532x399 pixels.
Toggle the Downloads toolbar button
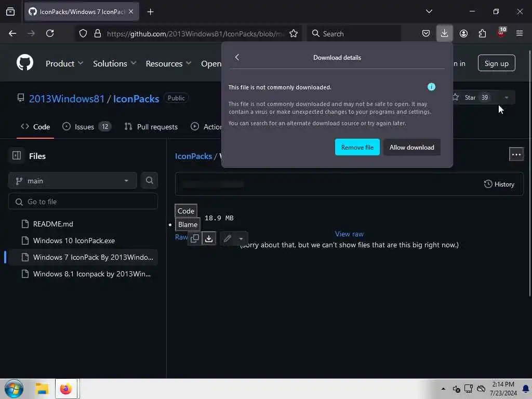point(445,33)
